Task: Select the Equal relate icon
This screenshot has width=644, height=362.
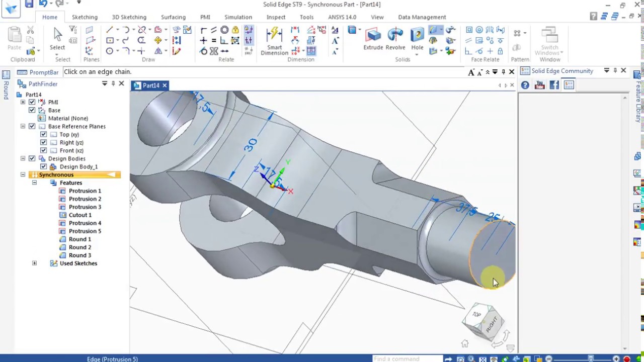Action: tap(214, 41)
